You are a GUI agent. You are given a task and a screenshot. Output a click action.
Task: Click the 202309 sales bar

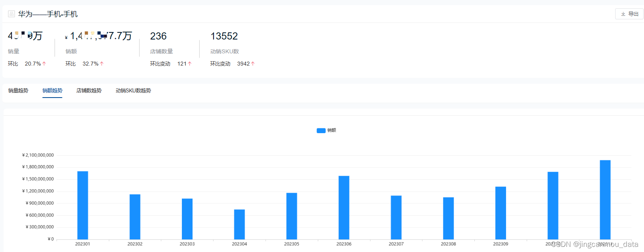[x=500, y=213]
